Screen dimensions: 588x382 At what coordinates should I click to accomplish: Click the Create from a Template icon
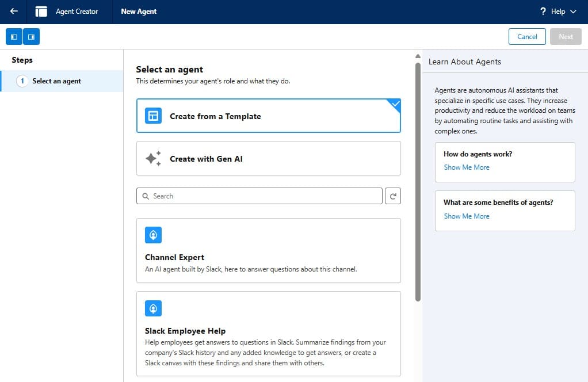[x=153, y=116]
